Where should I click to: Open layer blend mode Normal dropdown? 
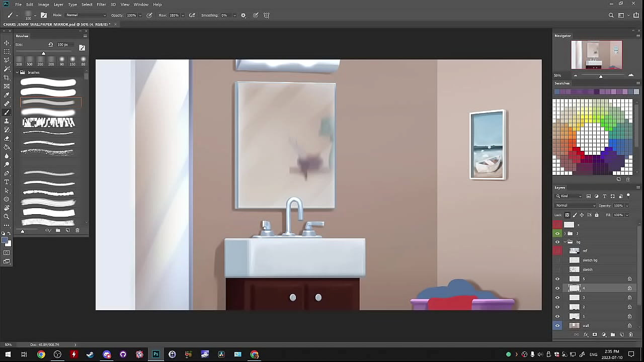[x=575, y=206]
